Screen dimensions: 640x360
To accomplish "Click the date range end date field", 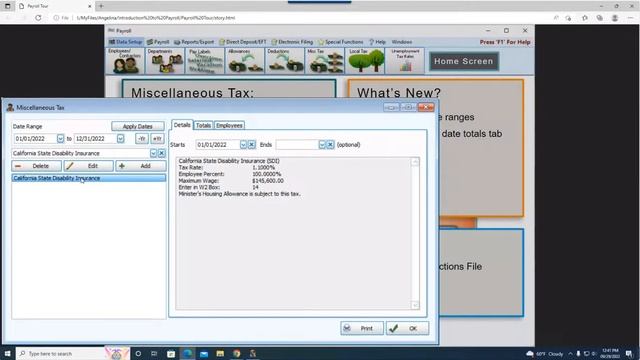I will [95, 139].
